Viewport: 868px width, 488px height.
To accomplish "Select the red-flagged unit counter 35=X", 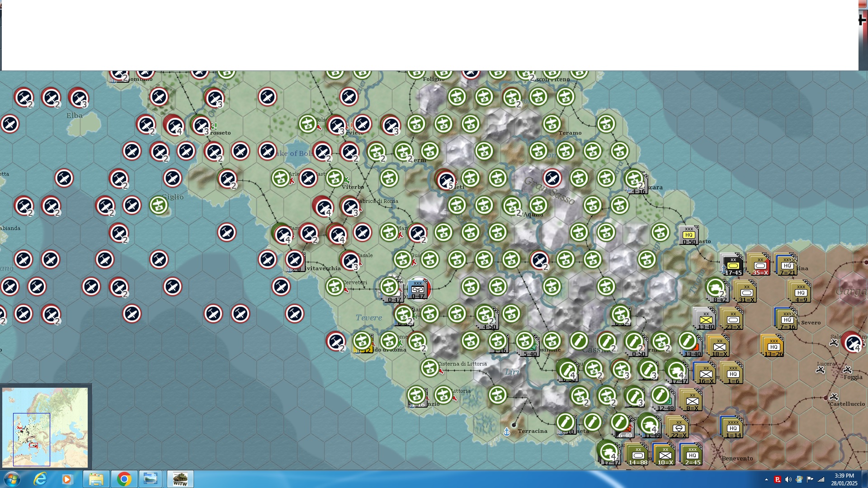I will [760, 266].
